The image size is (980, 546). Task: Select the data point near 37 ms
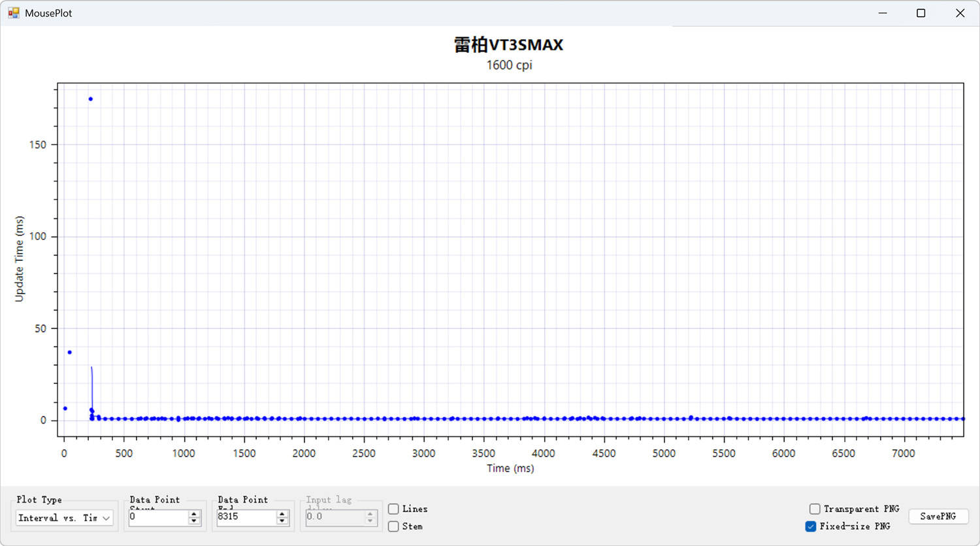(70, 352)
